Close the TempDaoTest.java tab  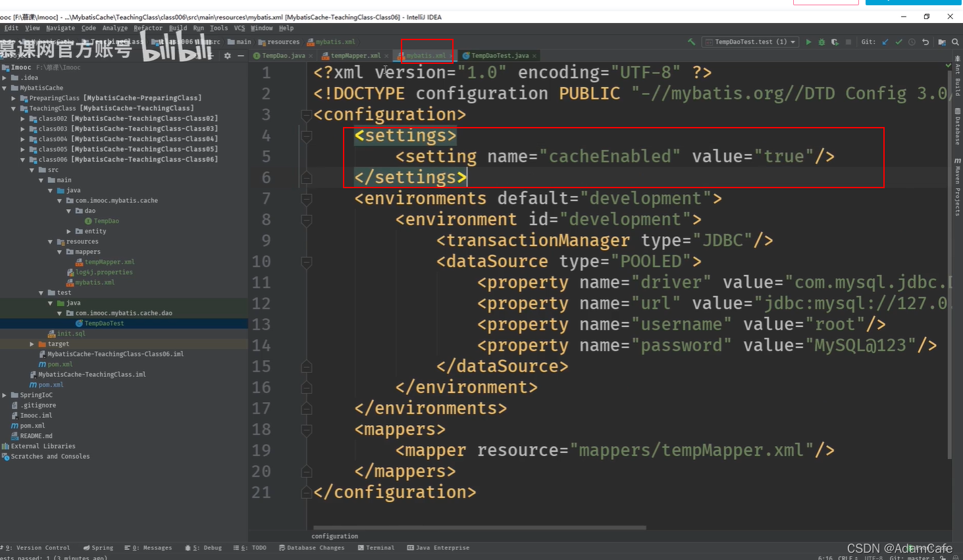pyautogui.click(x=534, y=56)
